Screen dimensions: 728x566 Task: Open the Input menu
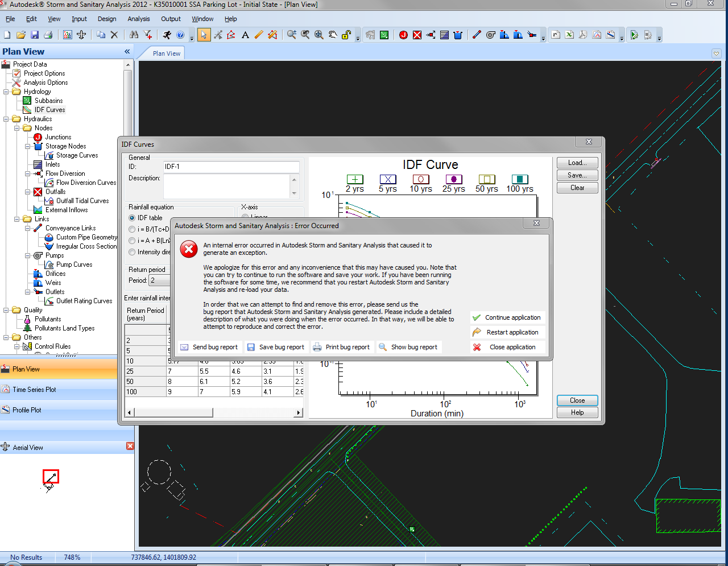(x=79, y=19)
